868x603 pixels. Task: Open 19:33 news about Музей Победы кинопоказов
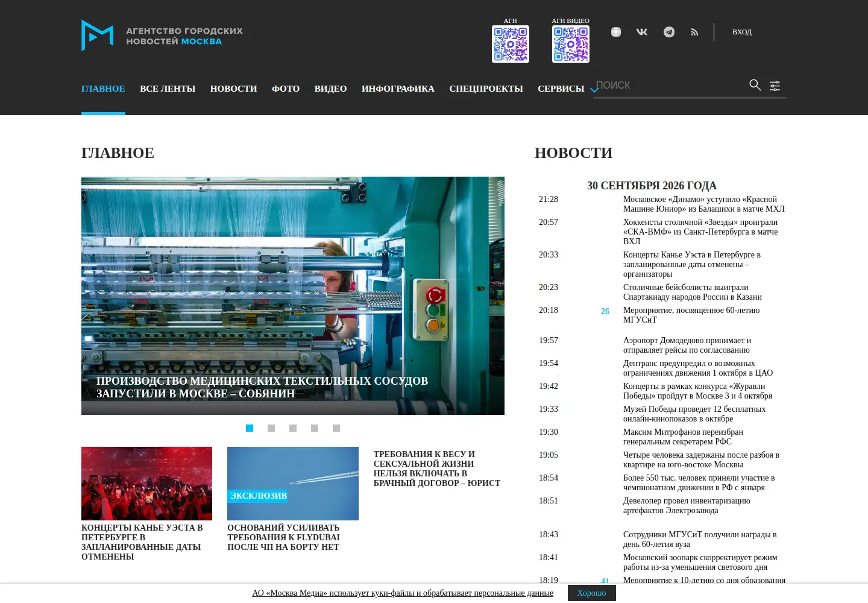click(694, 414)
